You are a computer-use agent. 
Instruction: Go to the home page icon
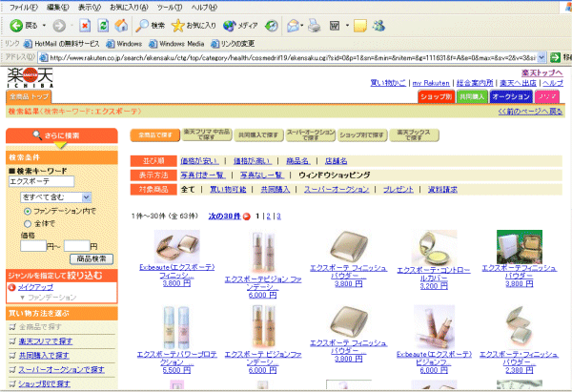tap(121, 26)
